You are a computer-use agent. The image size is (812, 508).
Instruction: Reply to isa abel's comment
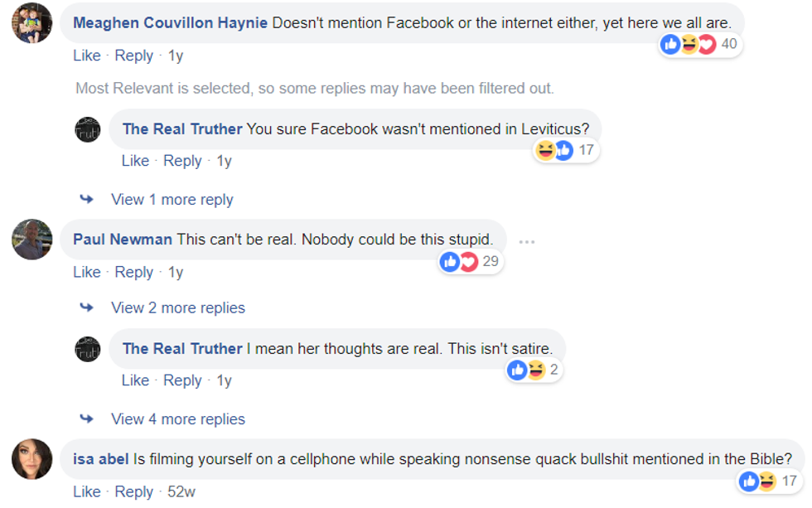point(133,491)
